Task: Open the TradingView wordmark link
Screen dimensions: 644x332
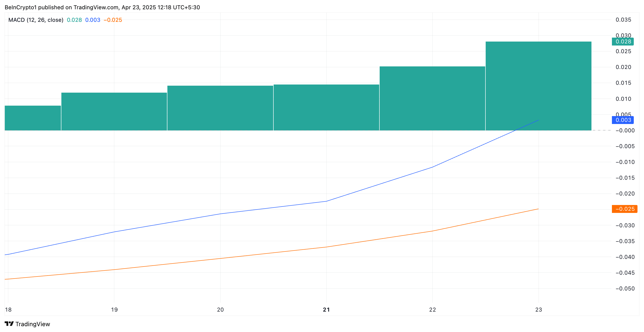Action: pos(33,324)
